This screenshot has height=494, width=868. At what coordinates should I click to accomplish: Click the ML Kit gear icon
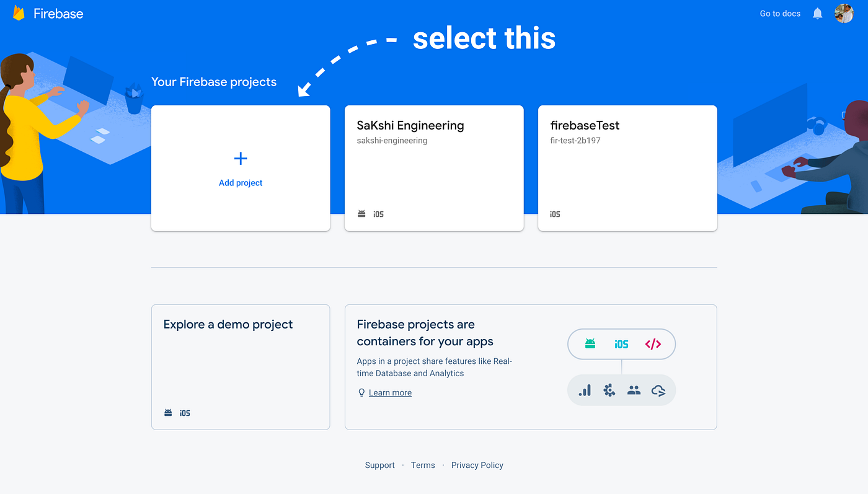click(609, 390)
